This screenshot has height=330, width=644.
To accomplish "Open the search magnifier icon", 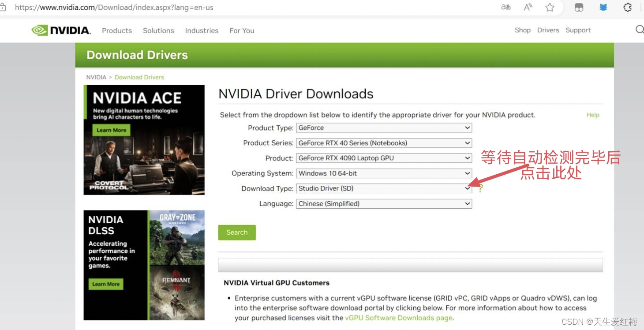I will click(640, 30).
